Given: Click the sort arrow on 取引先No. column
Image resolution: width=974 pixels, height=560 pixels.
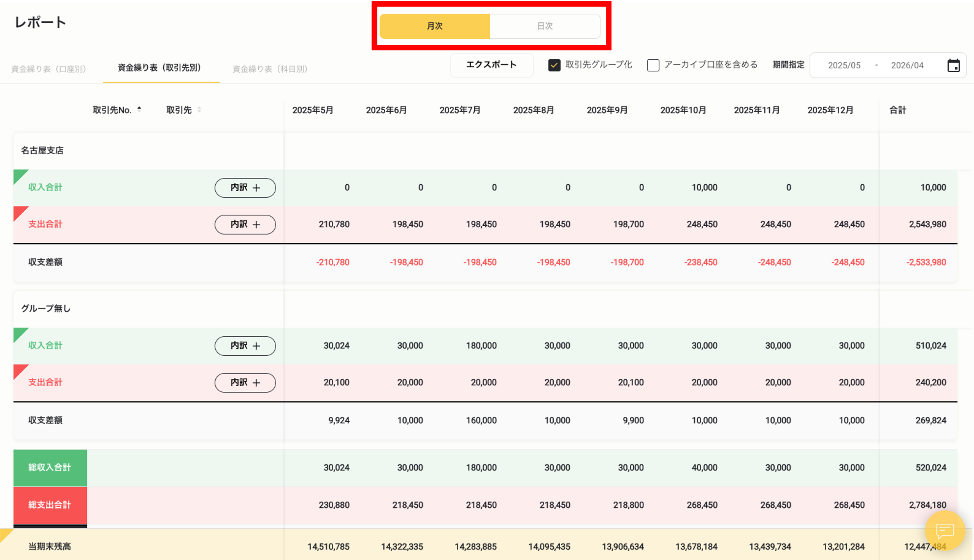Looking at the screenshot, I should coord(139,110).
